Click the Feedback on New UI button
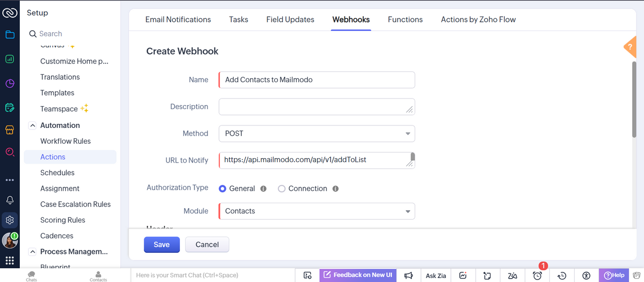Image resolution: width=644 pixels, height=282 pixels. click(x=358, y=275)
